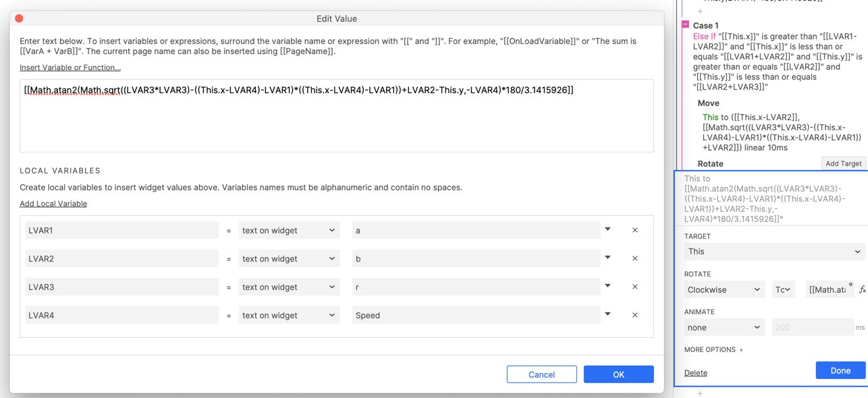Open the fx expression editor for rotate value
Screen dimensions: 868x398
[x=862, y=289]
